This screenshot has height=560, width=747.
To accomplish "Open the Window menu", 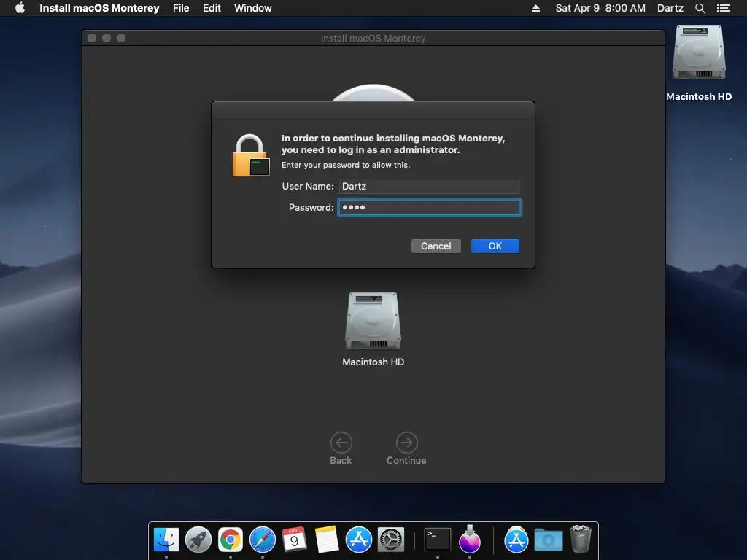I will 252,8.
